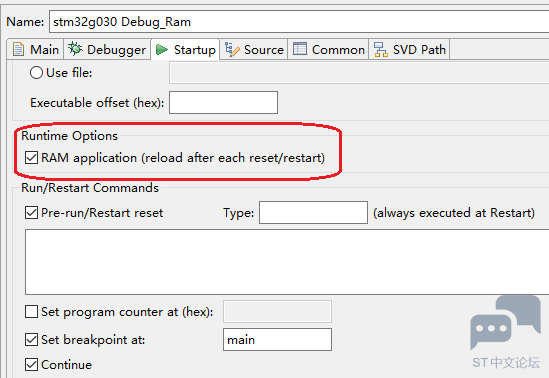Click the Startup tab green arrow icon
The image size is (549, 378).
pyautogui.click(x=161, y=49)
